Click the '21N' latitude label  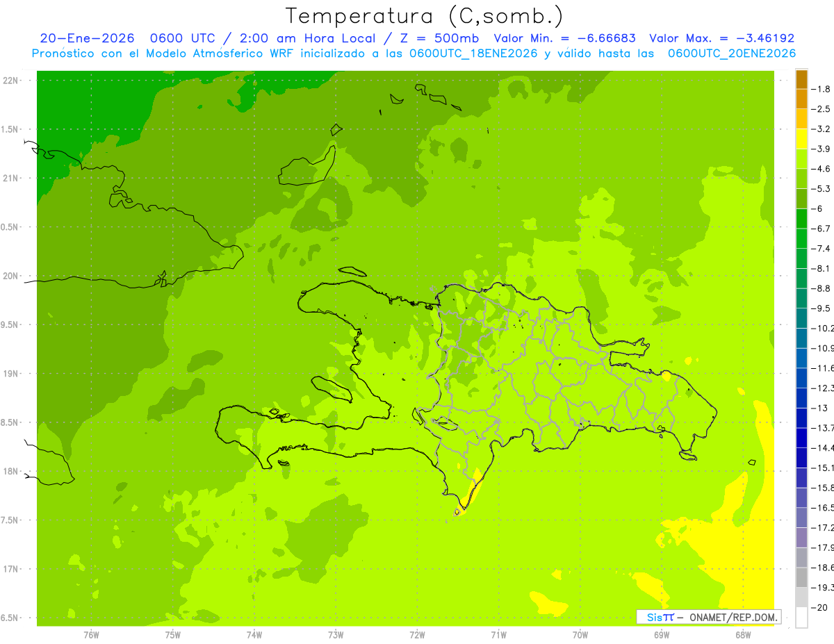[10, 179]
